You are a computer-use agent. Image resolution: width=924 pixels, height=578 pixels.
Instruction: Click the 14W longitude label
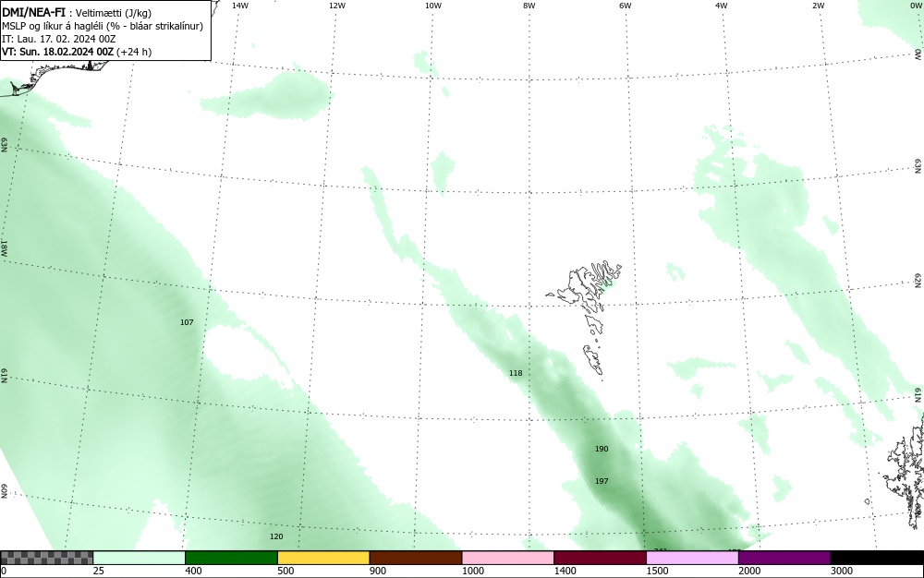240,6
